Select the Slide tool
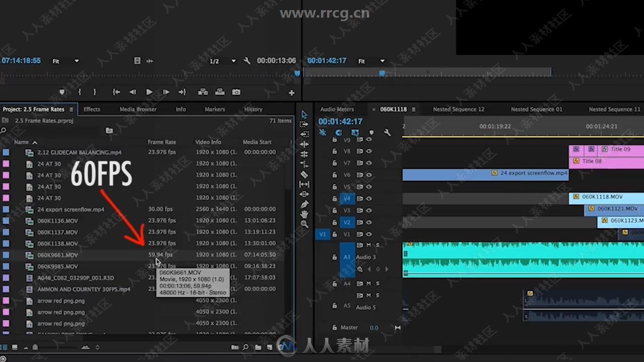Screen dimensions: 644x362 pos(304,194)
